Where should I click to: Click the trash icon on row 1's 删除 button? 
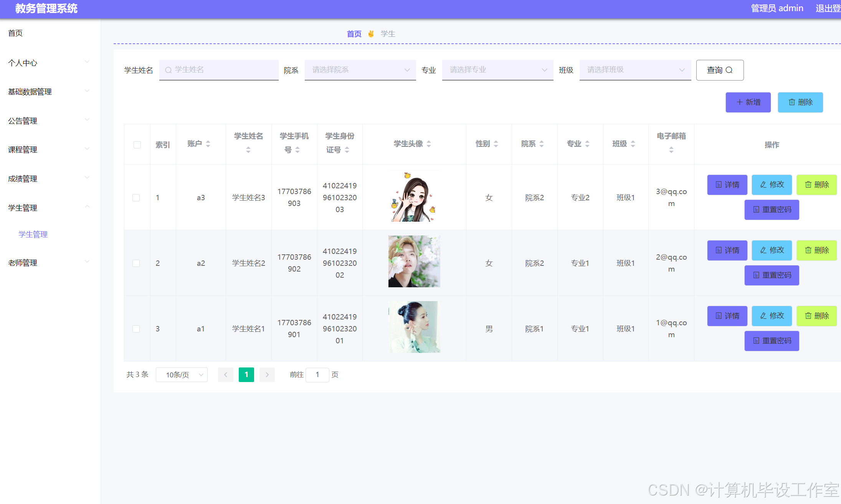808,184
